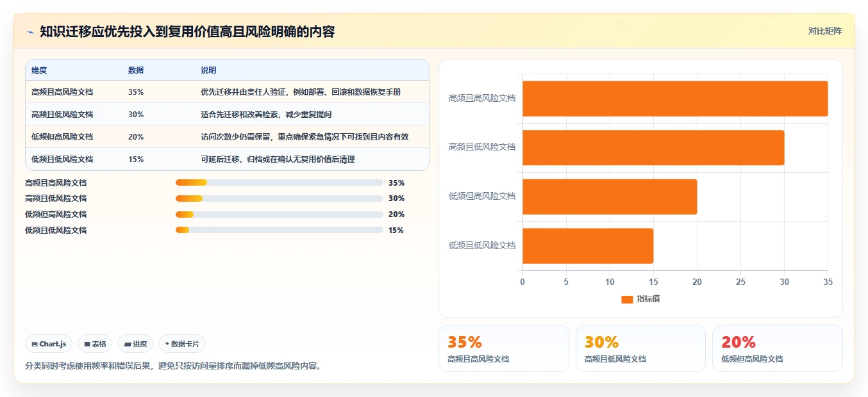
Task: Open the 35% 高频且高风险文档 data card
Action: [x=504, y=348]
